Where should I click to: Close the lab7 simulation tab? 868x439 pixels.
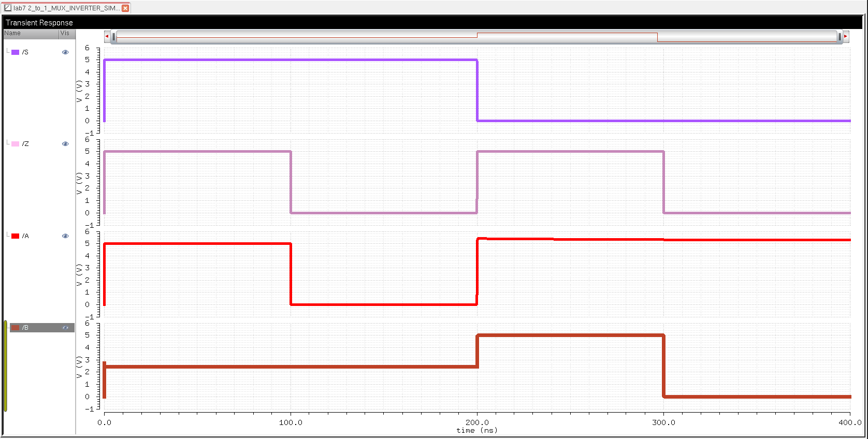pyautogui.click(x=125, y=8)
